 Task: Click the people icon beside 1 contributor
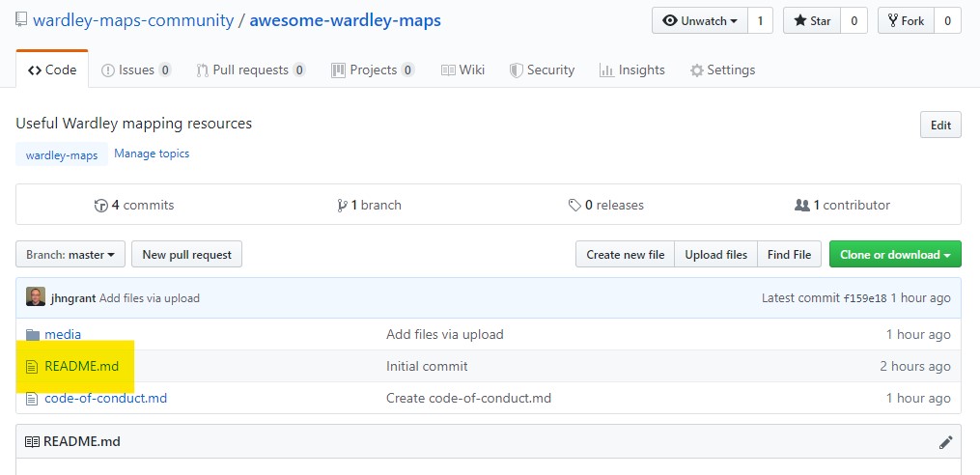coord(802,205)
